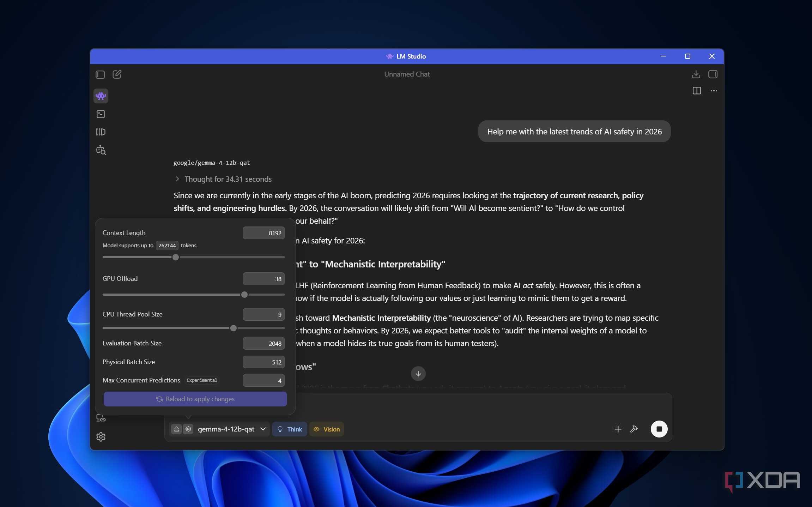Toggle left sidebar panel visibility
812x507 pixels.
click(100, 74)
